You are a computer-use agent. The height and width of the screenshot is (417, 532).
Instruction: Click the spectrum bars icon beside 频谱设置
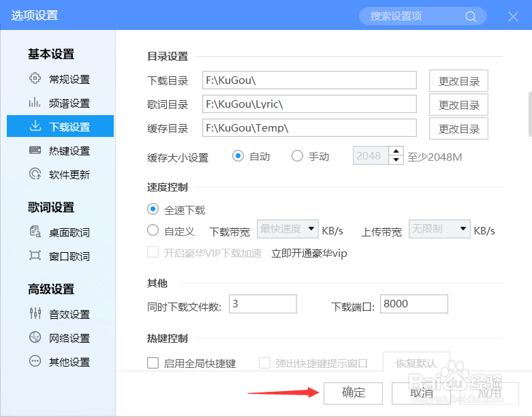tap(35, 102)
